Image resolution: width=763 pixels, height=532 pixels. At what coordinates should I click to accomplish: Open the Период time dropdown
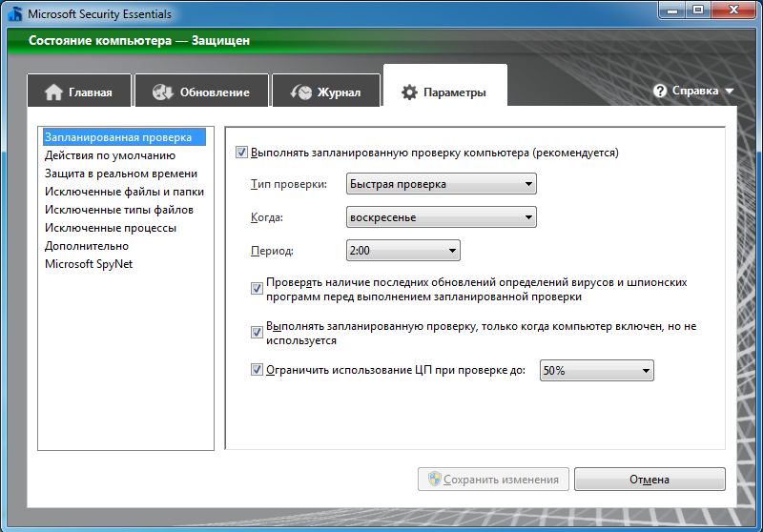(x=402, y=251)
